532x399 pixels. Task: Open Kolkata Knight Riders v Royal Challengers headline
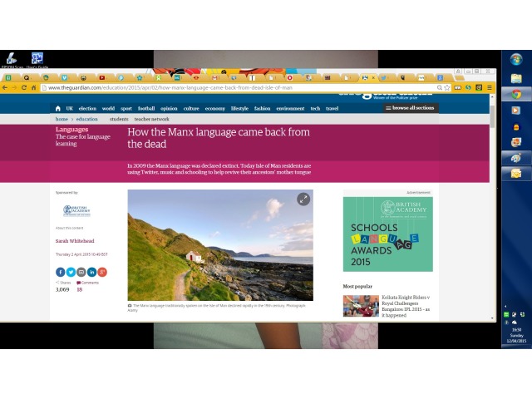click(406, 307)
